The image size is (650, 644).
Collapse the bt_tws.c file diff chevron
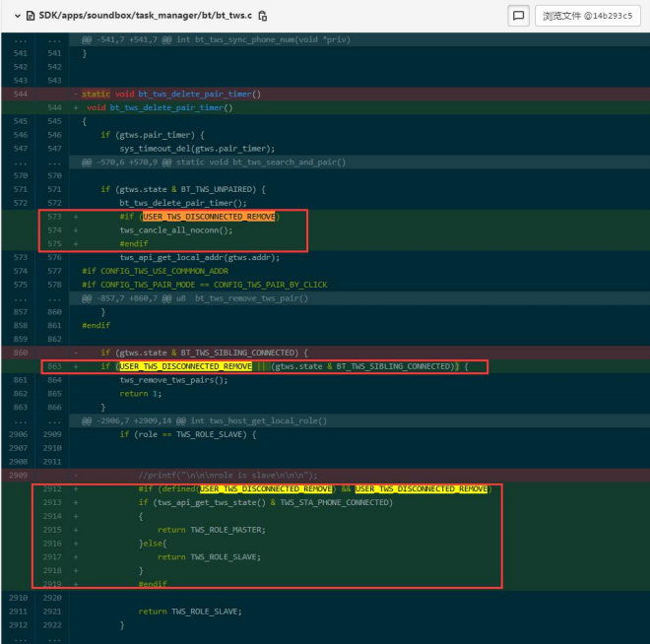[x=18, y=16]
